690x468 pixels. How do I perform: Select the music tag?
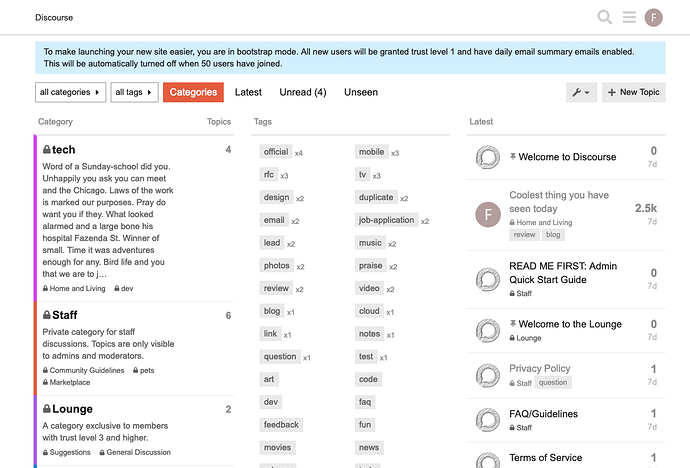click(370, 243)
